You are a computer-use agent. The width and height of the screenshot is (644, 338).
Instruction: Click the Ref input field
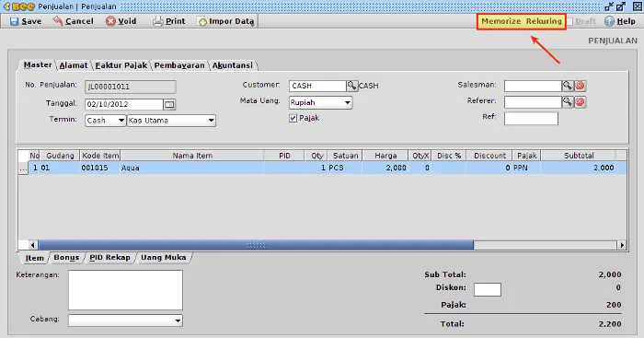(531, 119)
